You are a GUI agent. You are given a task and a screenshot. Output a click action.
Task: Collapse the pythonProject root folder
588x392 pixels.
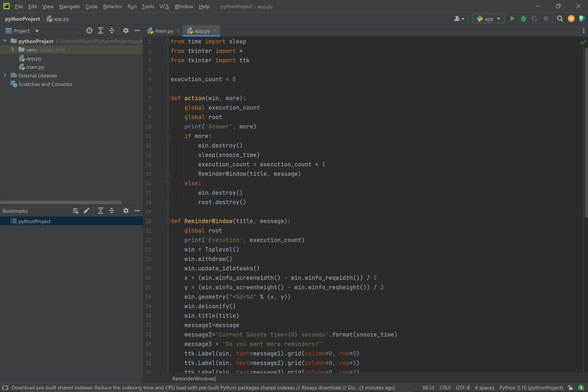5,41
